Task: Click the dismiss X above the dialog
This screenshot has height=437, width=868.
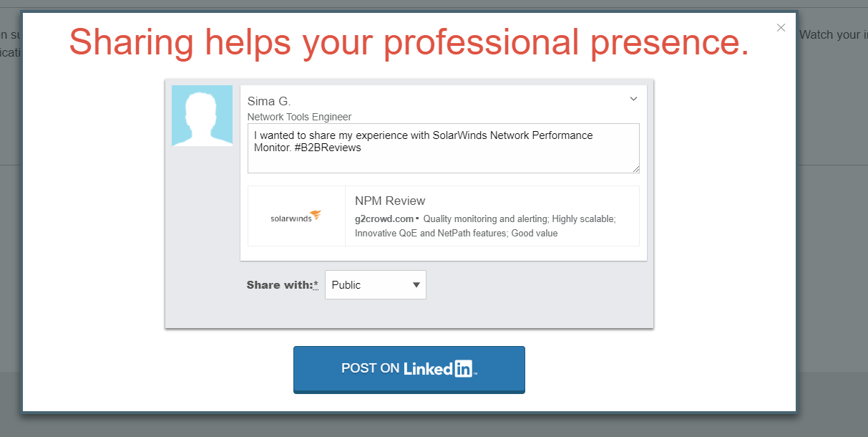Action: [x=781, y=27]
